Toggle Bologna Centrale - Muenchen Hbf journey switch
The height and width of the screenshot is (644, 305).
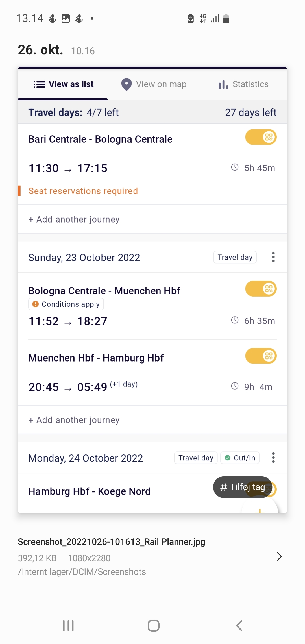[261, 289]
